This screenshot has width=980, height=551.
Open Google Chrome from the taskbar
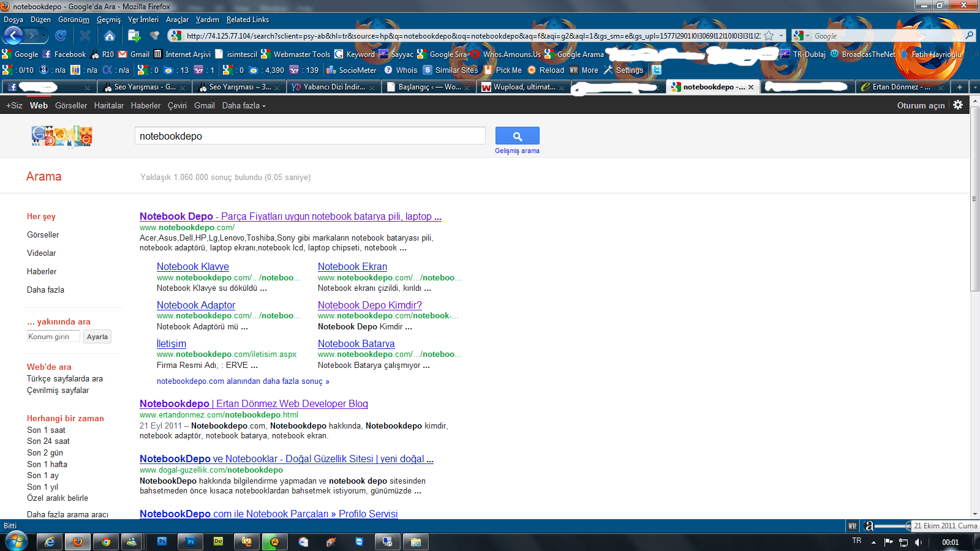106,542
